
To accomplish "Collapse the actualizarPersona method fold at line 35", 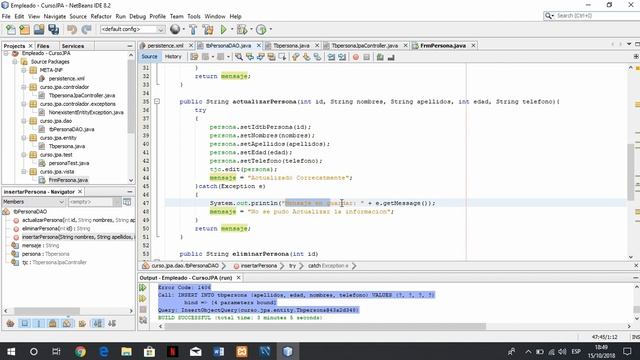I will (157, 101).
